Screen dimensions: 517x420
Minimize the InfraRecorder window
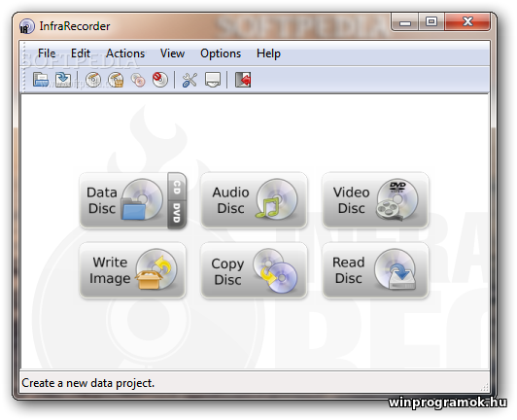click(x=405, y=21)
